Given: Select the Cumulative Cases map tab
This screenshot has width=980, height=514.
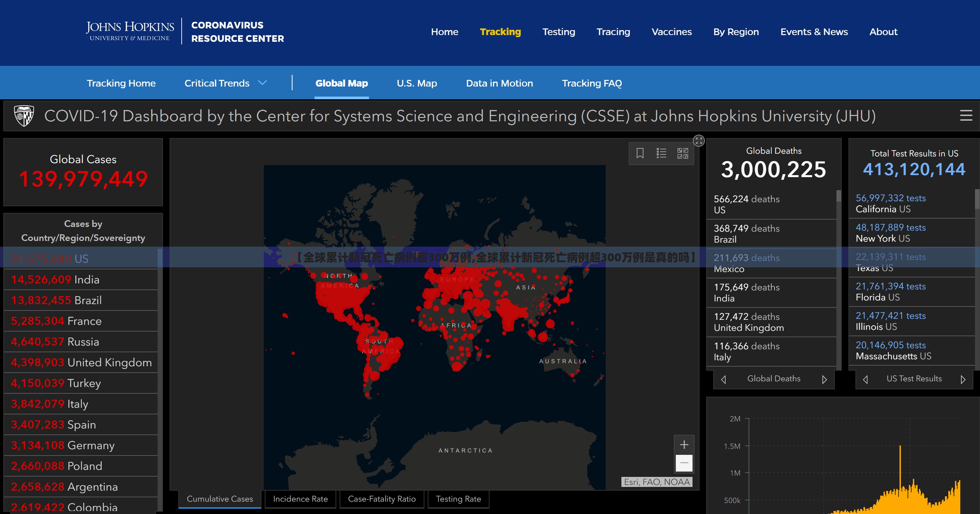Looking at the screenshot, I should tap(220, 499).
